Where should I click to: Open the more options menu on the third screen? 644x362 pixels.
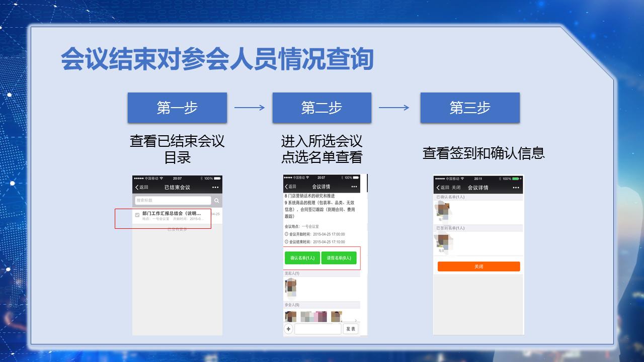(516, 187)
